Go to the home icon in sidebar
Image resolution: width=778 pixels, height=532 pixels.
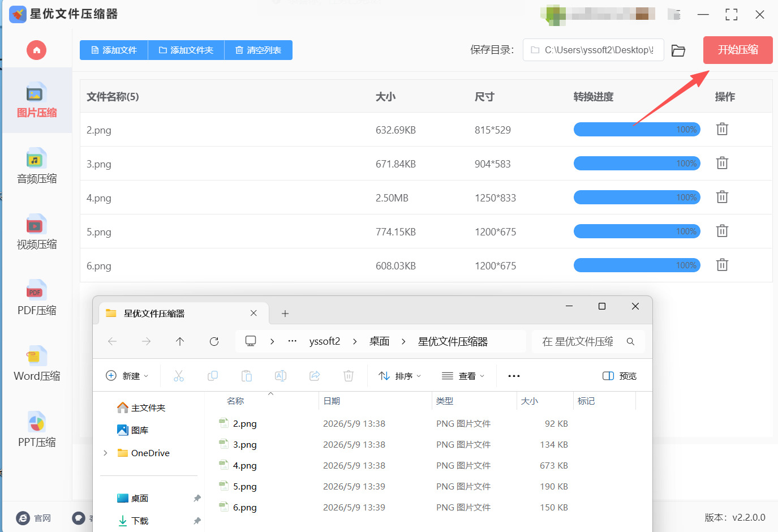pyautogui.click(x=36, y=50)
